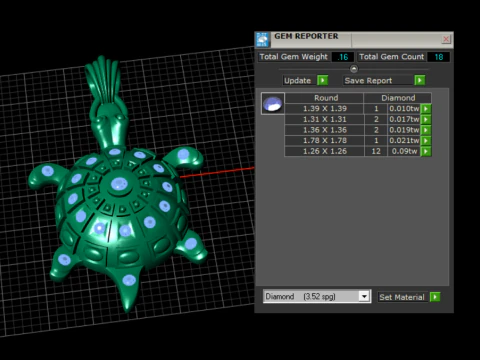Image resolution: width=480 pixels, height=360 pixels.
Task: Click the 0.021tw weight cell
Action: (404, 141)
